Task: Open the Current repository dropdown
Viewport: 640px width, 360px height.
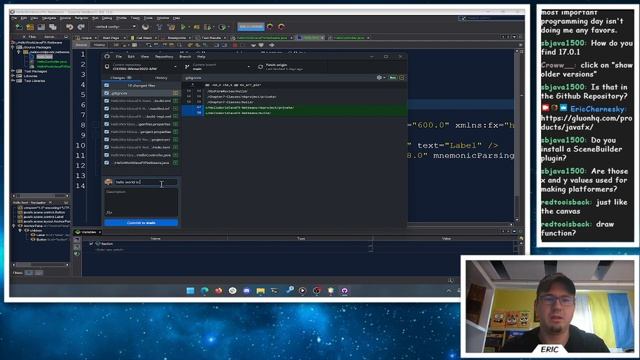Action: click(x=141, y=67)
